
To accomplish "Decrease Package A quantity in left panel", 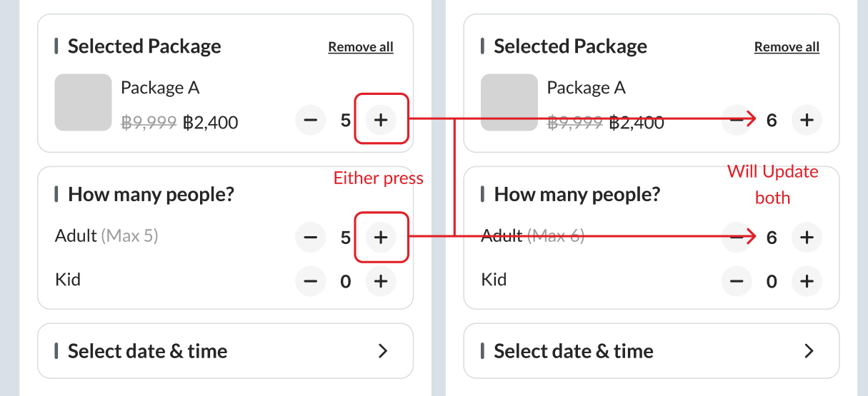I will [310, 120].
